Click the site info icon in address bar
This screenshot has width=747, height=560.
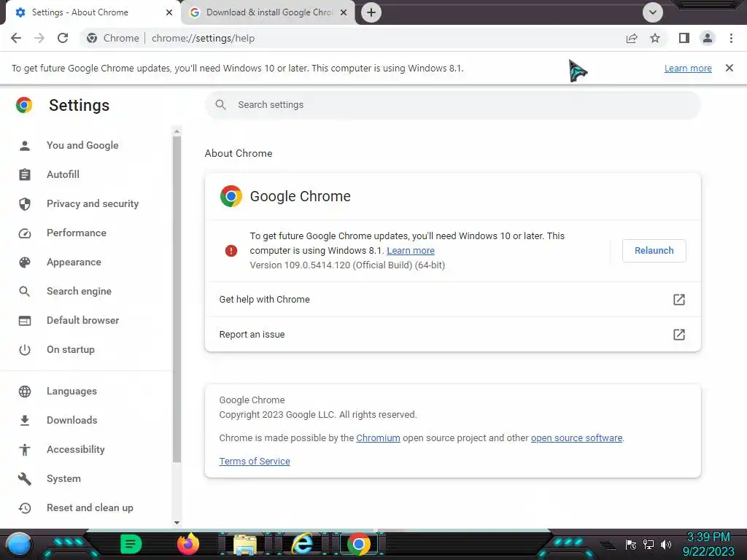click(92, 38)
